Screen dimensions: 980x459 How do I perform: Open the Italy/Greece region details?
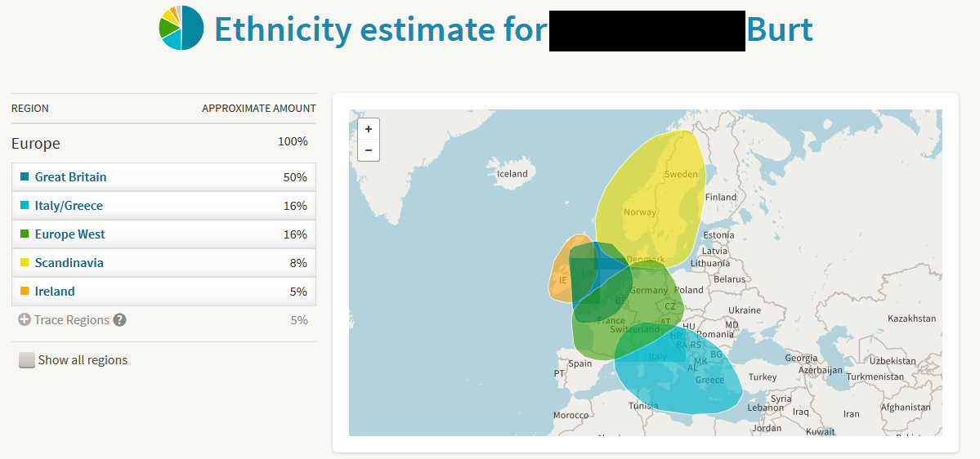pyautogui.click(x=69, y=206)
